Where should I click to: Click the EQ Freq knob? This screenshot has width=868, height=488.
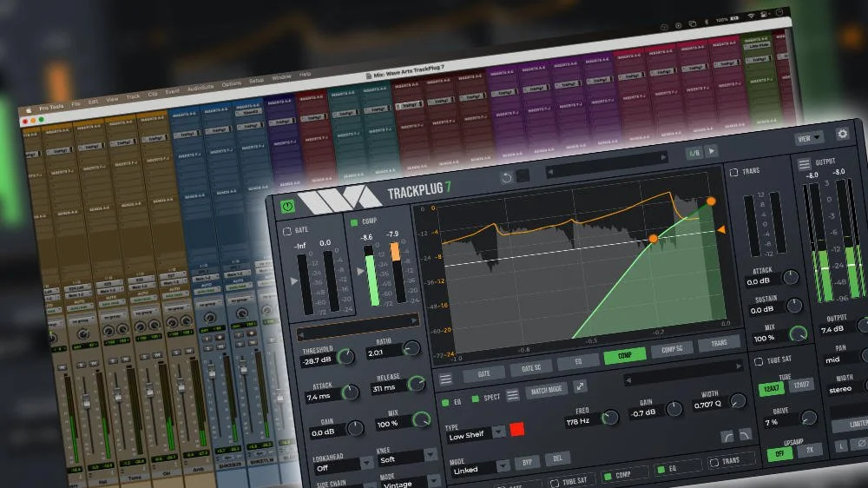609,417
